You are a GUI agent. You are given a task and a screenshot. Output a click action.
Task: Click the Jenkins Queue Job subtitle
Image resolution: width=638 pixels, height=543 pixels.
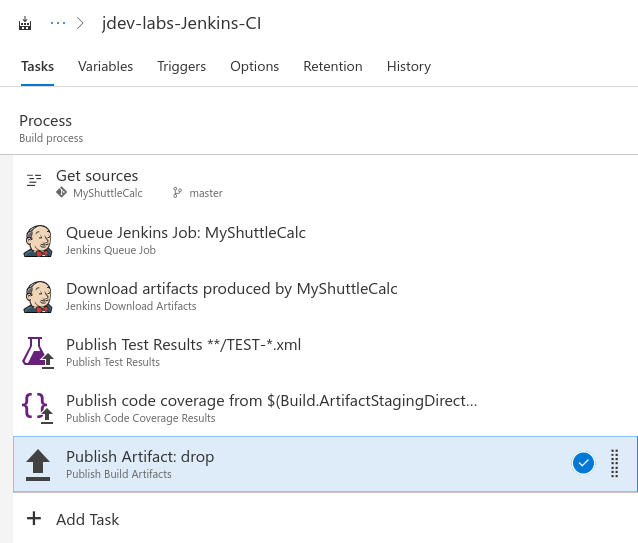pos(111,250)
